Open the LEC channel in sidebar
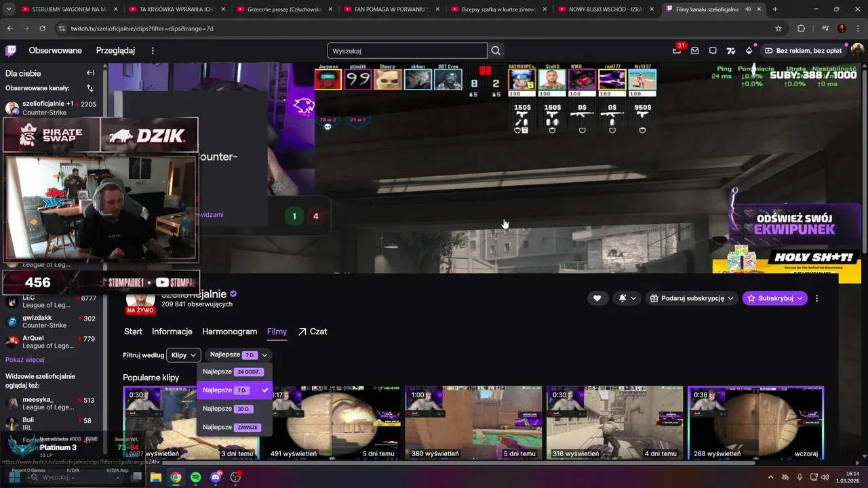Screen dimensions: 868x488 (x=51, y=302)
